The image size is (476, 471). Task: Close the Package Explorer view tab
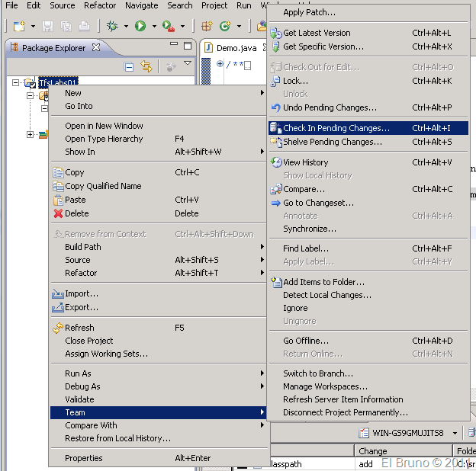pyautogui.click(x=95, y=48)
